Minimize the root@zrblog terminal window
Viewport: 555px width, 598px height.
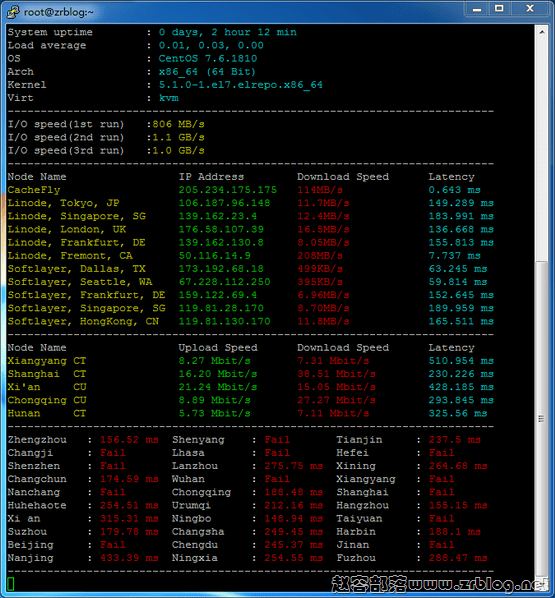[477, 9]
